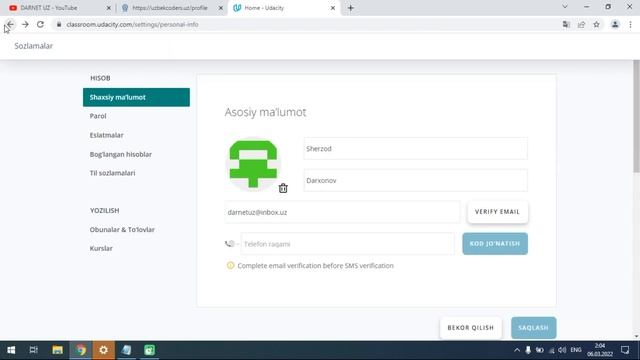Open Til sozlamalari section
640x360 pixels.
tap(112, 173)
